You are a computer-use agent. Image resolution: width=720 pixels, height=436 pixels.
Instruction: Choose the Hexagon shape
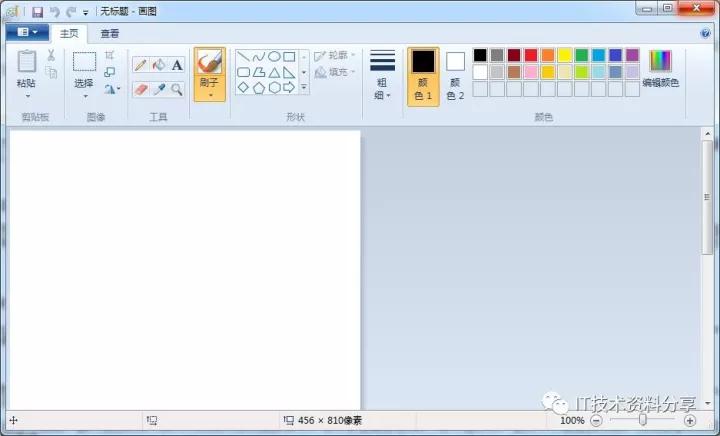pos(274,87)
